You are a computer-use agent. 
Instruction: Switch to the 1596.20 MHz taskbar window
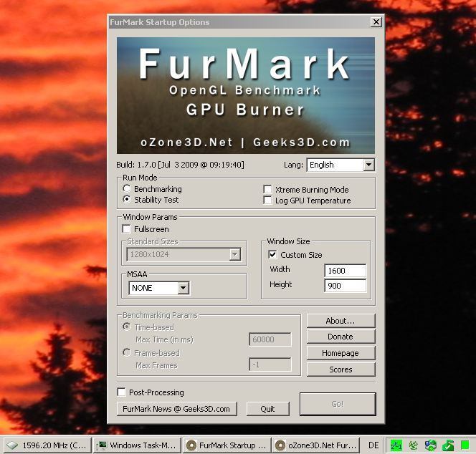(x=46, y=445)
